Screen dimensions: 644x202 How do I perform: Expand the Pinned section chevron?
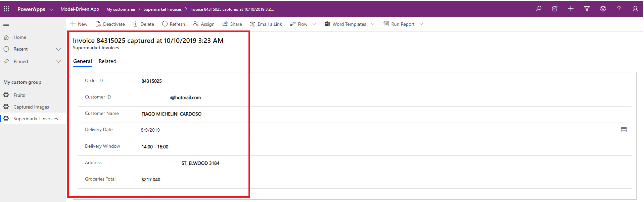(x=58, y=62)
